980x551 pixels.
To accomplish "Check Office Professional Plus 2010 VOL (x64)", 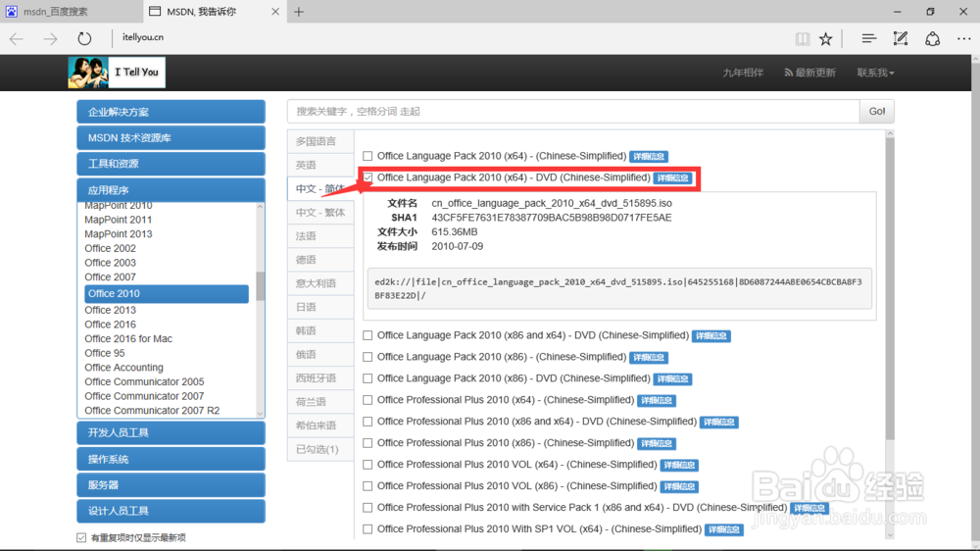I will point(367,465).
